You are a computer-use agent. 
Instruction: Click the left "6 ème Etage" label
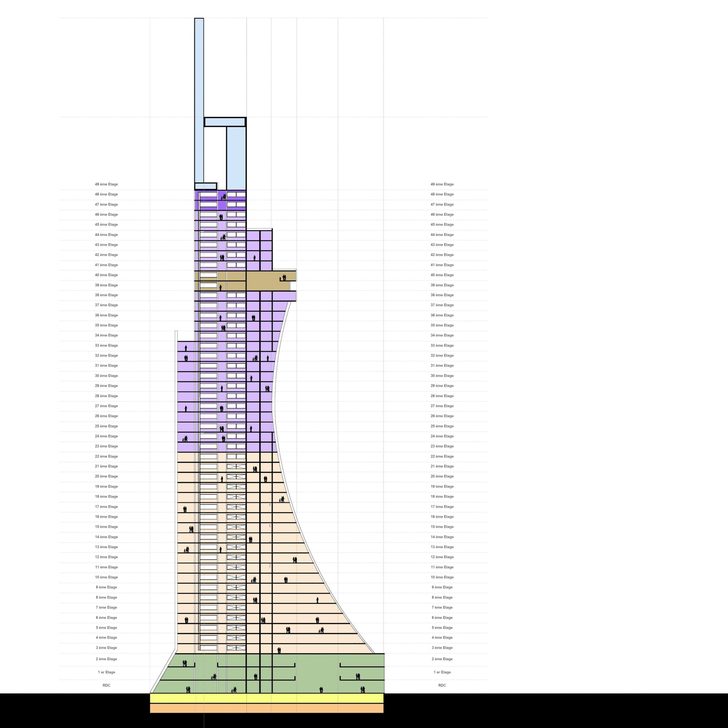106,618
